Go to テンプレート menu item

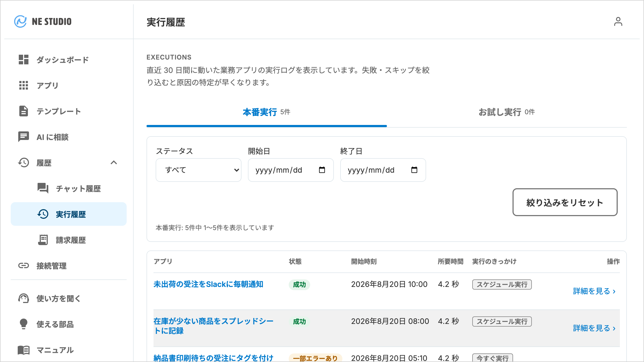[x=69, y=111]
